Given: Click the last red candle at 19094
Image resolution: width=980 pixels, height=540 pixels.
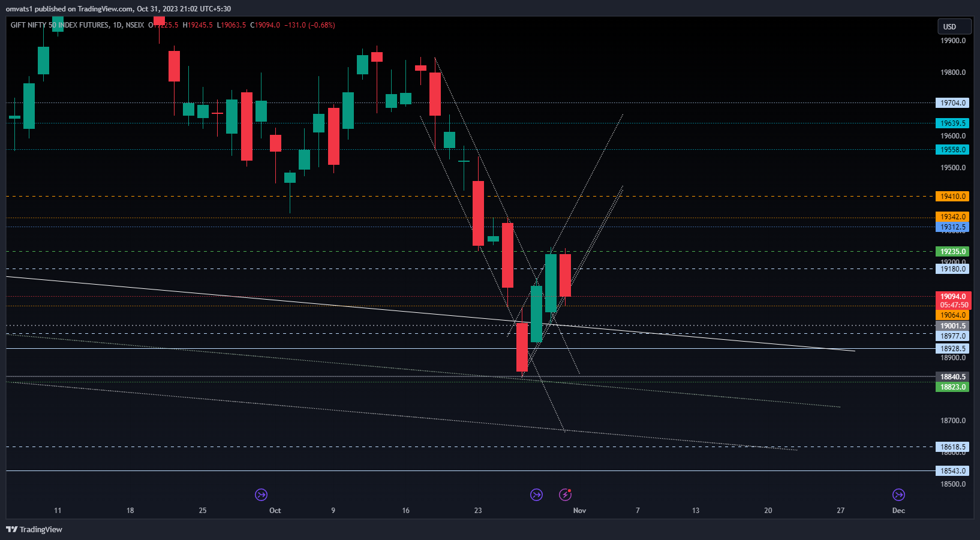Looking at the screenshot, I should pos(565,276).
